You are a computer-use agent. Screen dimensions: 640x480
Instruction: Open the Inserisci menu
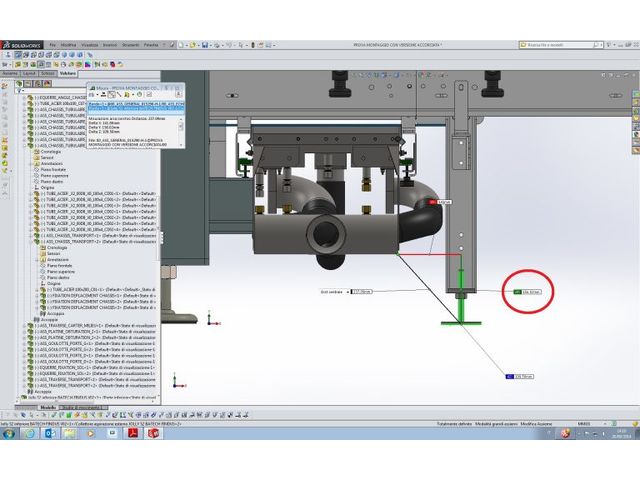coord(108,46)
